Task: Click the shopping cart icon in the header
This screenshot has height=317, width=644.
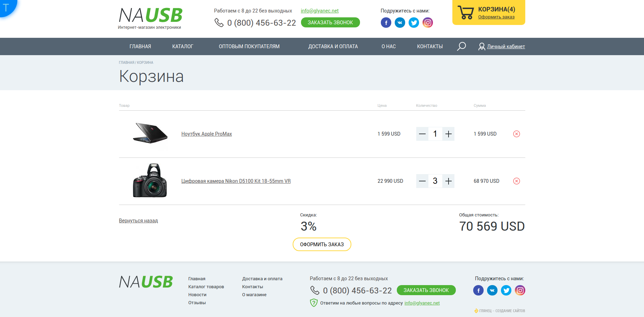Action: point(466,12)
